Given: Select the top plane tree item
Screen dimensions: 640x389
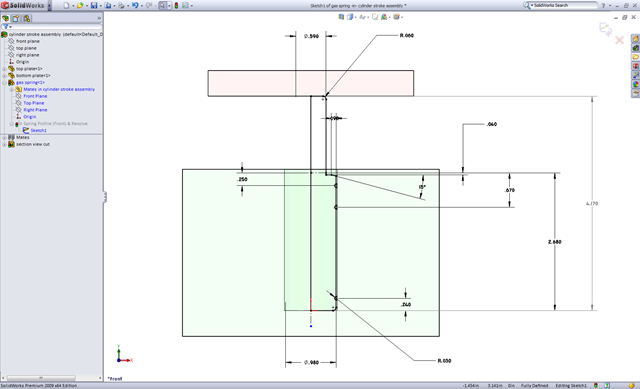Looking at the screenshot, I should point(26,48).
